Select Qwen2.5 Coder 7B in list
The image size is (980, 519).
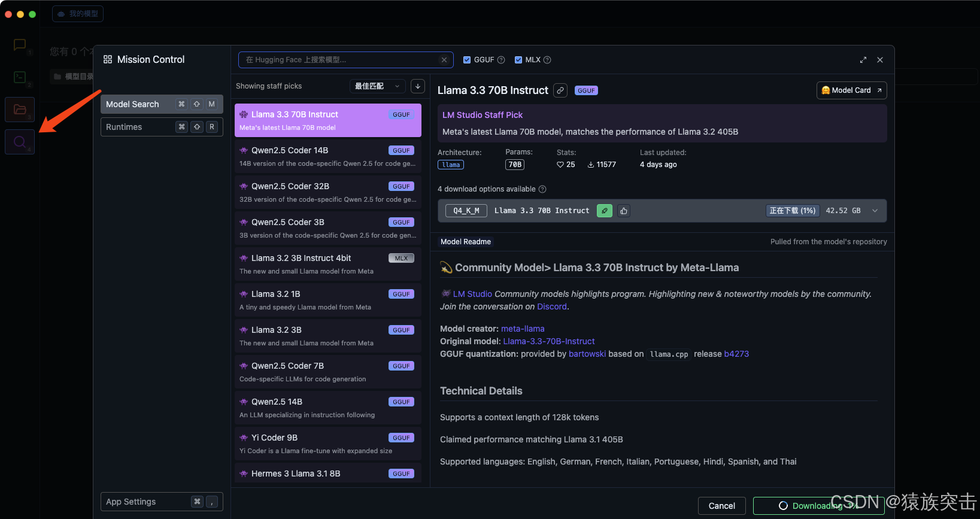tap(328, 372)
